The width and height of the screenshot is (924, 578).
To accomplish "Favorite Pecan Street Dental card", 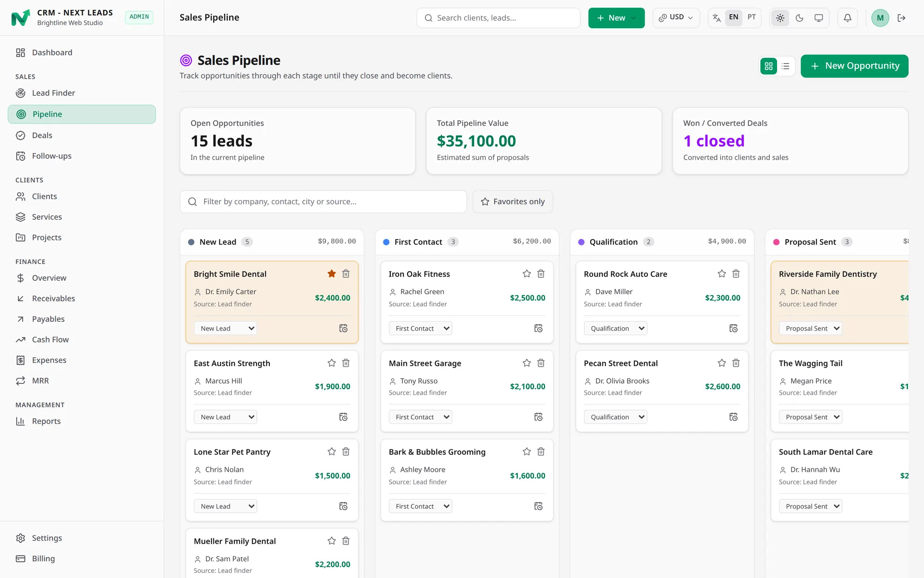I will (722, 363).
